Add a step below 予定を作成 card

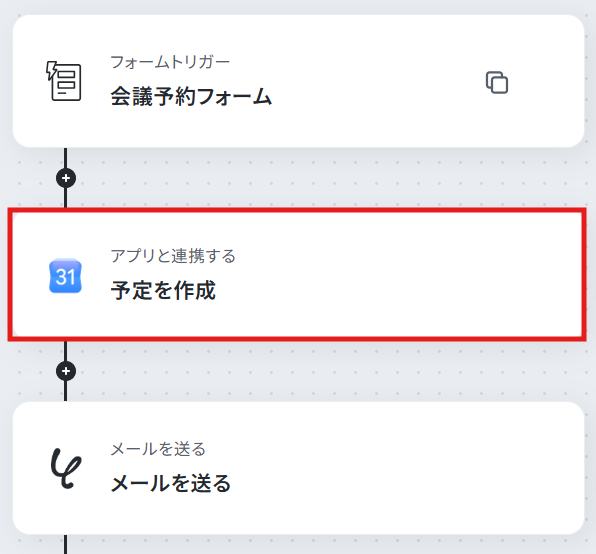(66, 371)
